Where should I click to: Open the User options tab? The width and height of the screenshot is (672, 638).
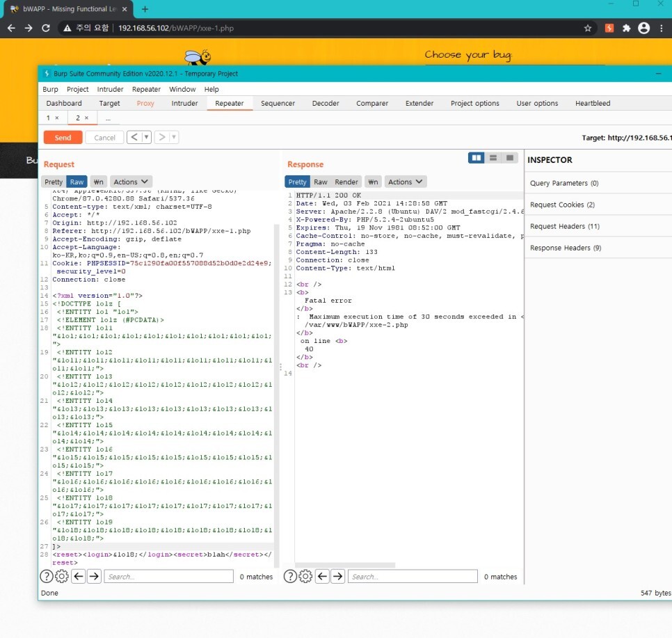(x=537, y=104)
